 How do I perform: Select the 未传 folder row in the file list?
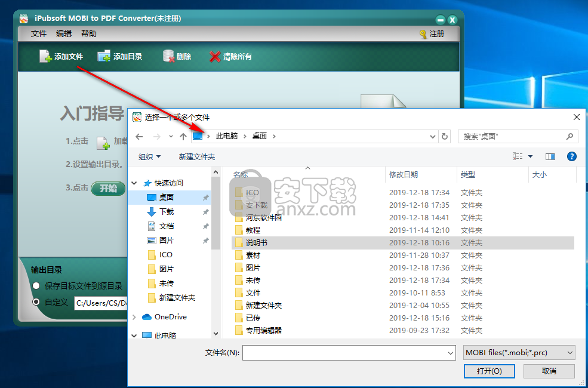(x=403, y=281)
